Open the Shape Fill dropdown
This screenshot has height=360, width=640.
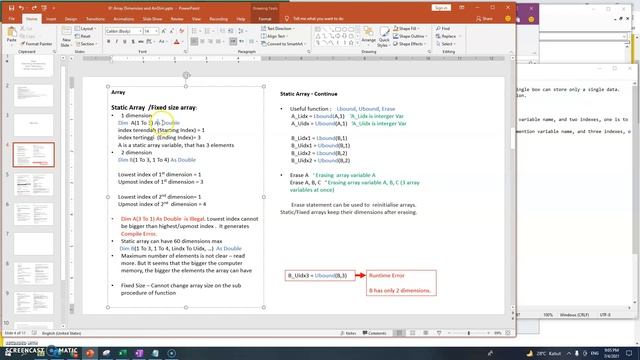pos(406,29)
